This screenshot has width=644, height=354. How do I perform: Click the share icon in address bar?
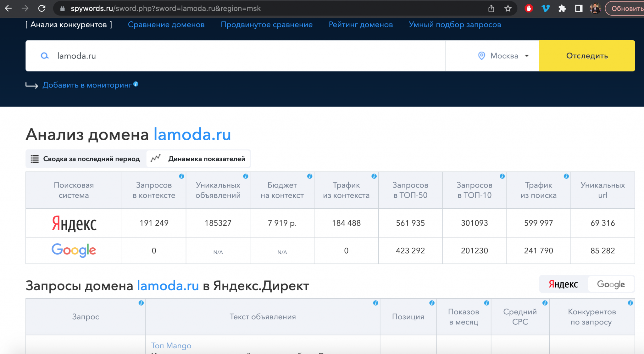point(491,8)
